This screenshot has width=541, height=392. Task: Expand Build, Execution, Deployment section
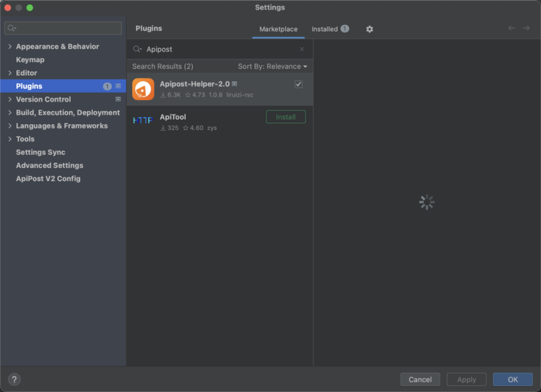click(10, 113)
